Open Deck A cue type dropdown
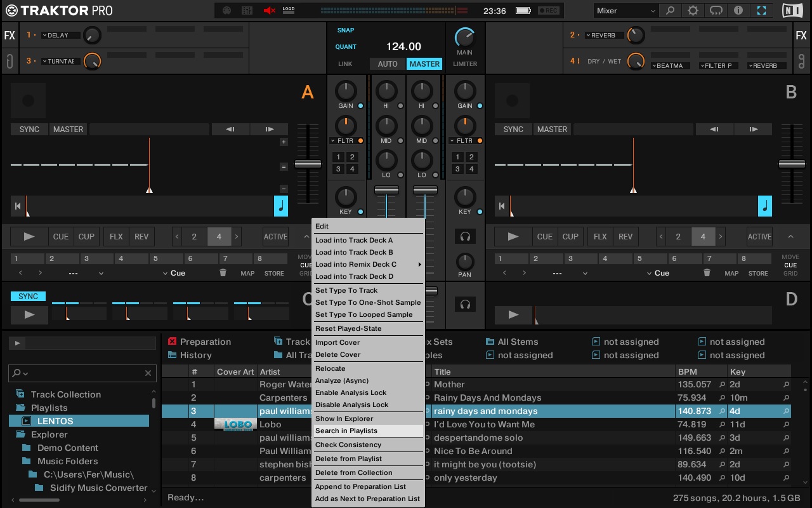The height and width of the screenshot is (508, 812). point(174,273)
